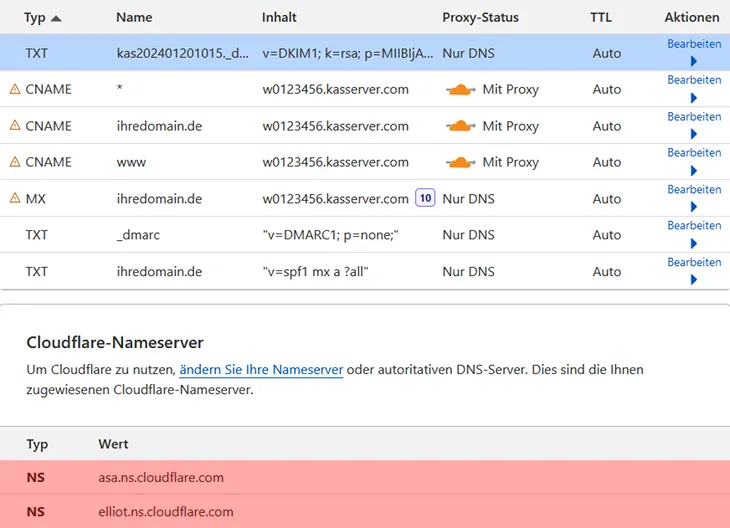
Task: Expand the wildcard CNAME record arrow
Action: click(x=694, y=98)
